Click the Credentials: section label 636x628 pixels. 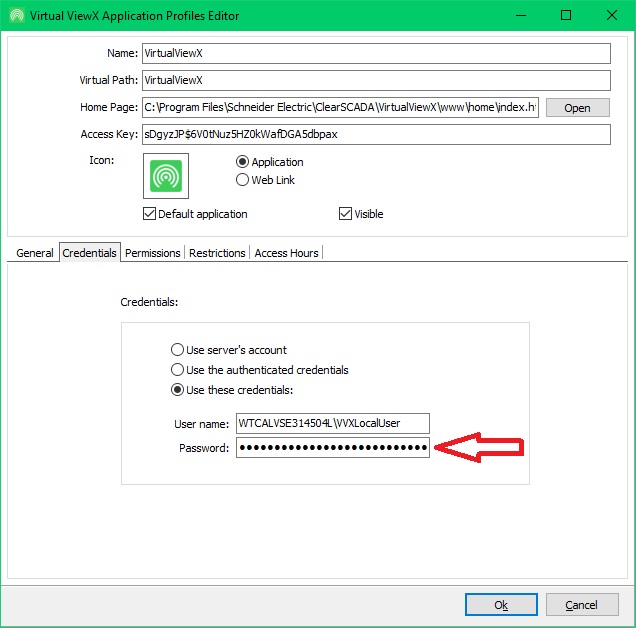click(x=149, y=302)
